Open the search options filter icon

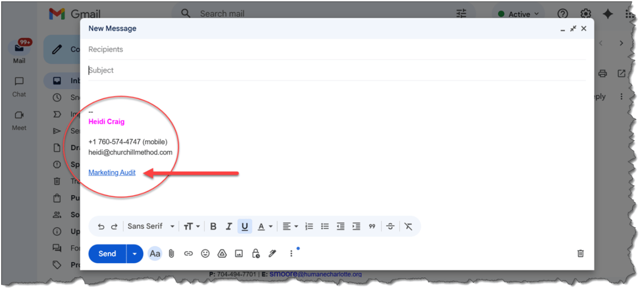tap(461, 14)
